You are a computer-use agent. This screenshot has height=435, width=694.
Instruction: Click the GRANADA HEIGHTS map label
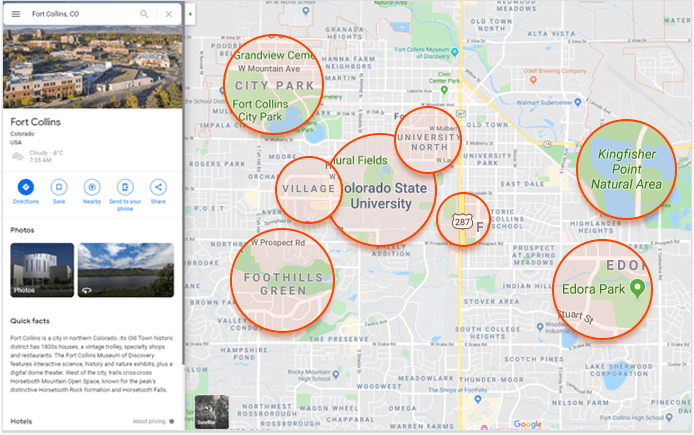click(344, 33)
